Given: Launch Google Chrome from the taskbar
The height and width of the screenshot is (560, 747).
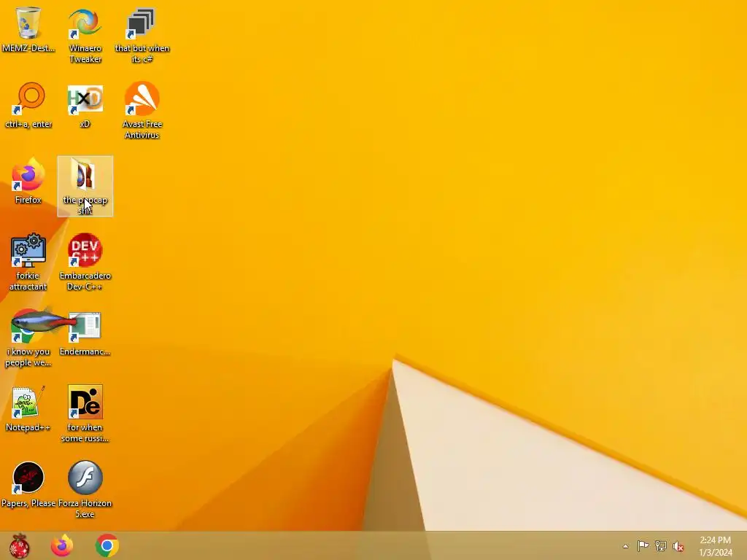Looking at the screenshot, I should tap(107, 545).
